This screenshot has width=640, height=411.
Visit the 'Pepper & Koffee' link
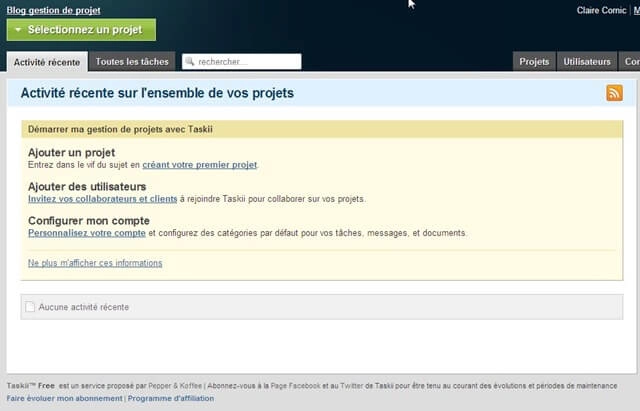(x=175, y=386)
